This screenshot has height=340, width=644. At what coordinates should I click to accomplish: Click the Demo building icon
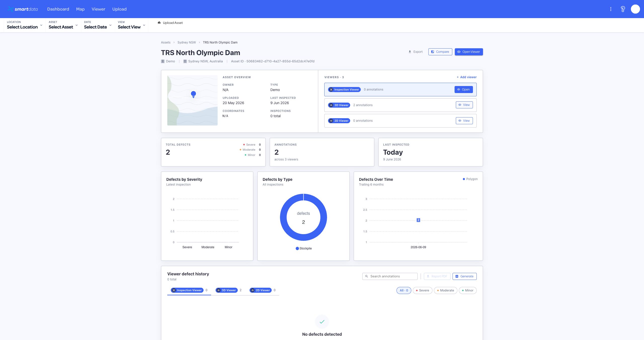[163, 61]
